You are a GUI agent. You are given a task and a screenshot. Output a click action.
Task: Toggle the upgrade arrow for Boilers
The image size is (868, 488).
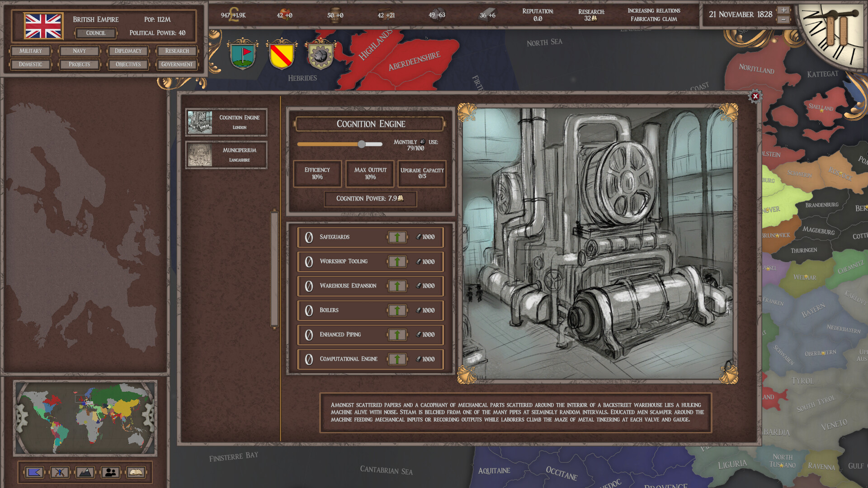397,310
